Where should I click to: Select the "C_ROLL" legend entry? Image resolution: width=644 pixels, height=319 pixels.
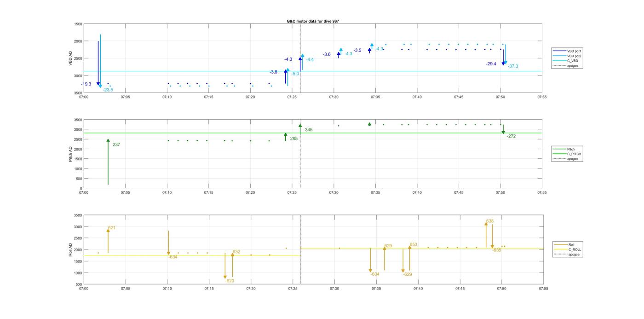[568, 249]
